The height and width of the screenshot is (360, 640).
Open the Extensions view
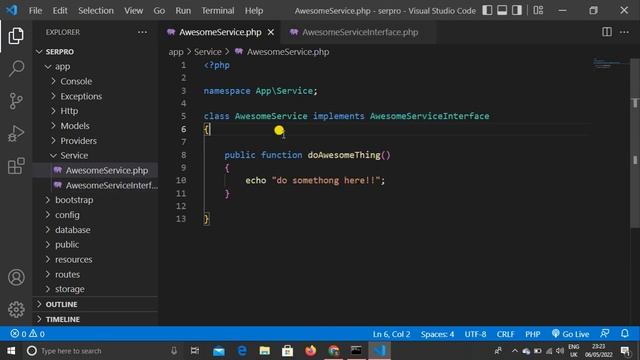click(x=16, y=166)
